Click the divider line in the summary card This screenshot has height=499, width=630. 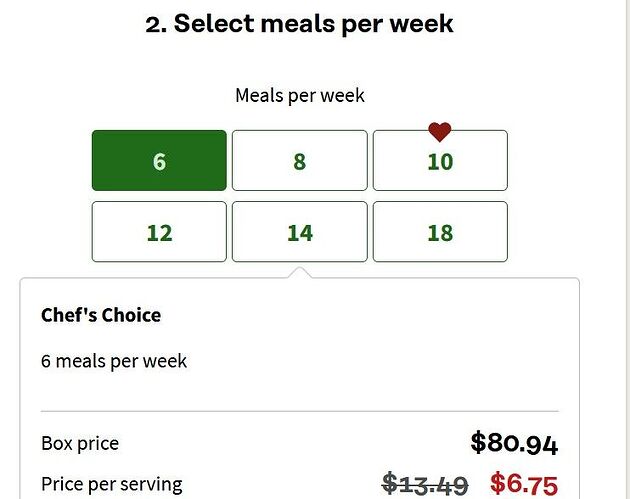coord(299,411)
